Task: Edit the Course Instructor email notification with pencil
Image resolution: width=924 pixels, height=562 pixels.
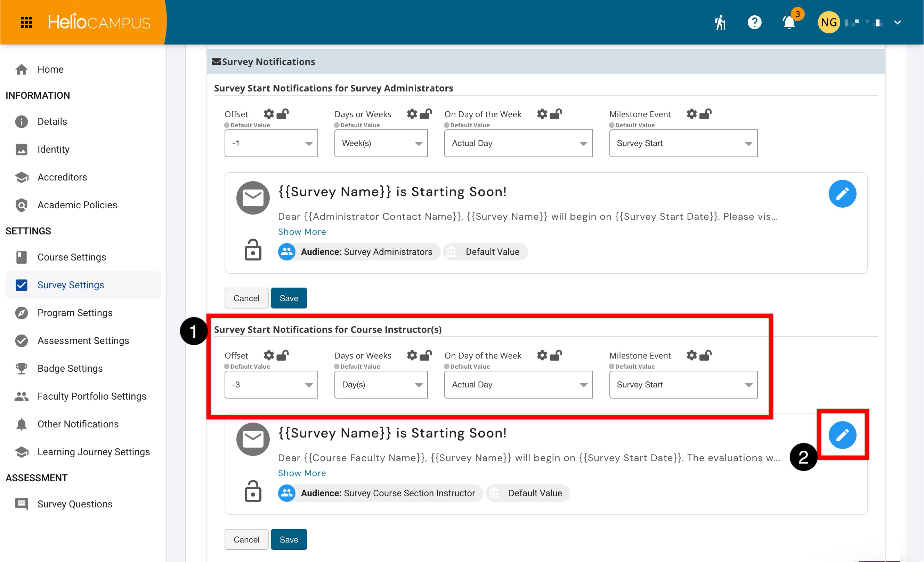Action: [842, 435]
